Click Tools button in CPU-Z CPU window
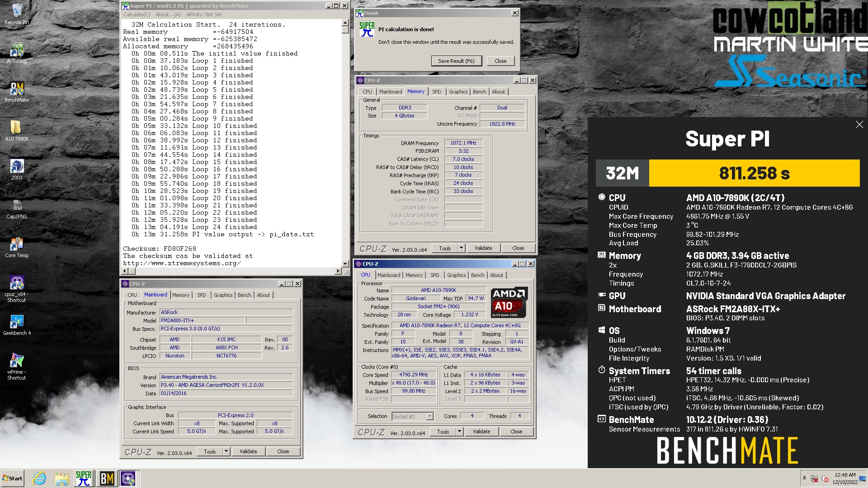The width and height of the screenshot is (868, 488). point(443,432)
